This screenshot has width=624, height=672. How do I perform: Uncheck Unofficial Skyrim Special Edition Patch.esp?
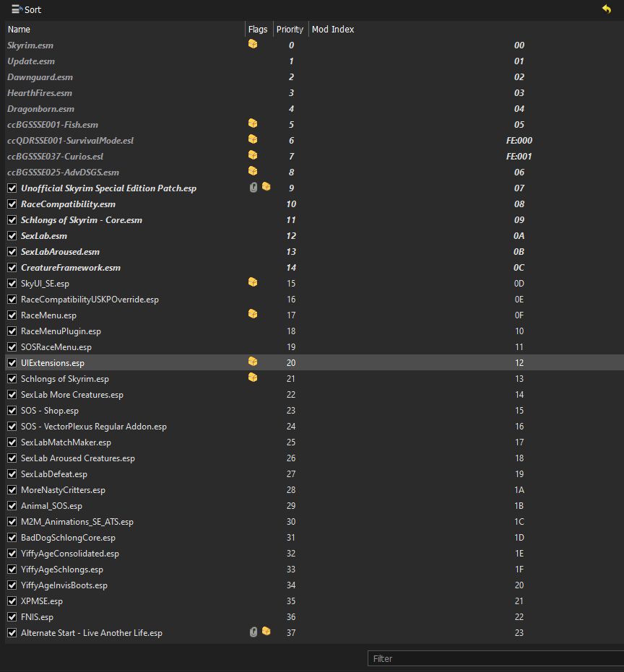pos(12,188)
